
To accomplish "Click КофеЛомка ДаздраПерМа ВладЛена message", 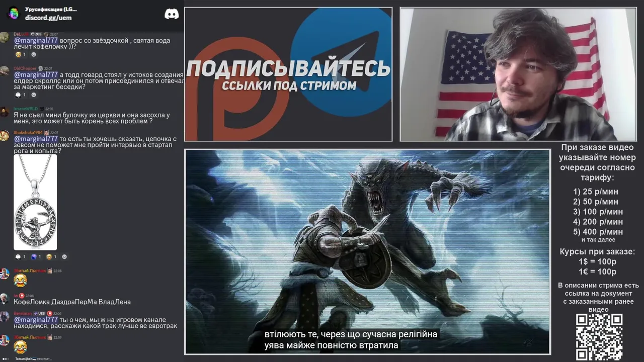I will (x=72, y=302).
